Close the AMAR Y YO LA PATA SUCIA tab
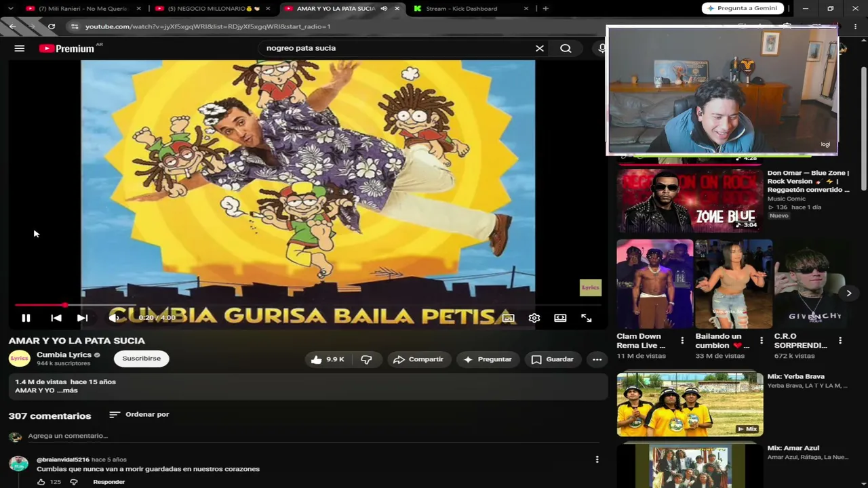This screenshot has height=488, width=868. (x=397, y=9)
